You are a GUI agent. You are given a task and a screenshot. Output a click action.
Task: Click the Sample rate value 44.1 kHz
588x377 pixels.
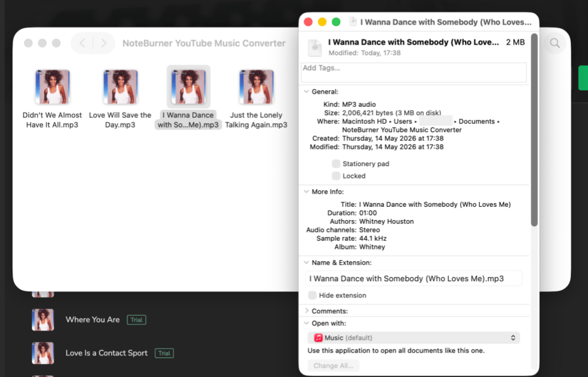(x=373, y=238)
